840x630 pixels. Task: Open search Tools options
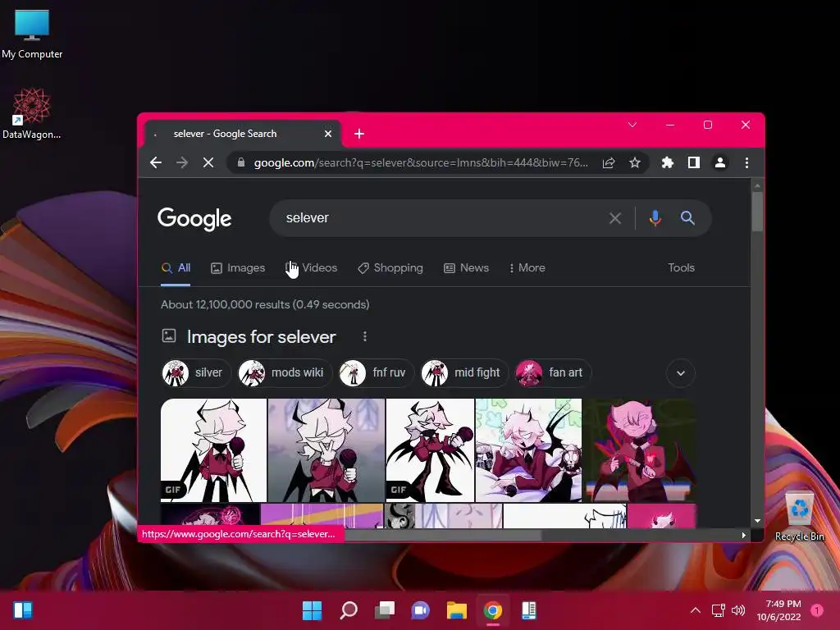(x=681, y=268)
